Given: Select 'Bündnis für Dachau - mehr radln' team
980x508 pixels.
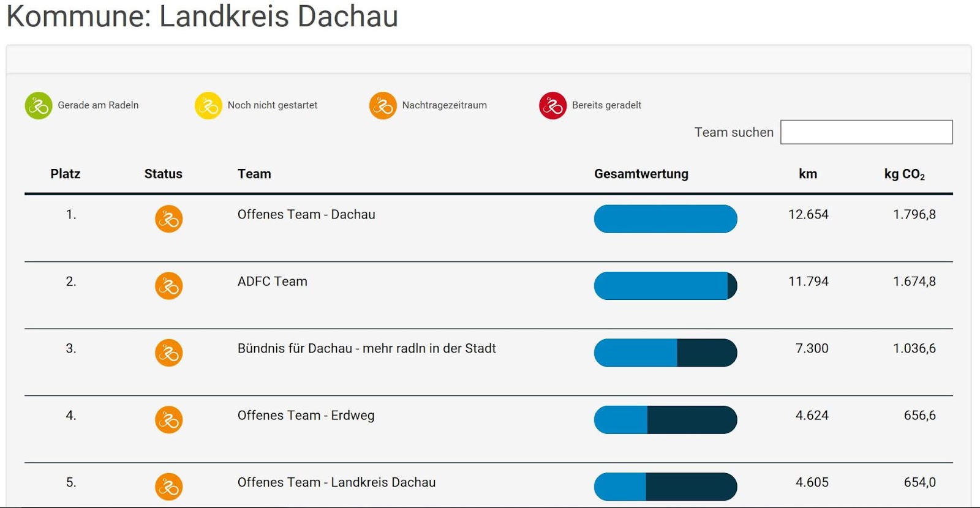Looking at the screenshot, I should click(366, 349).
